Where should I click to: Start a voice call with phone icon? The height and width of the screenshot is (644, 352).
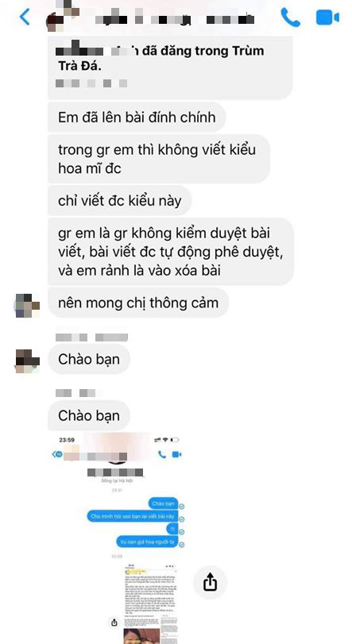tap(290, 17)
